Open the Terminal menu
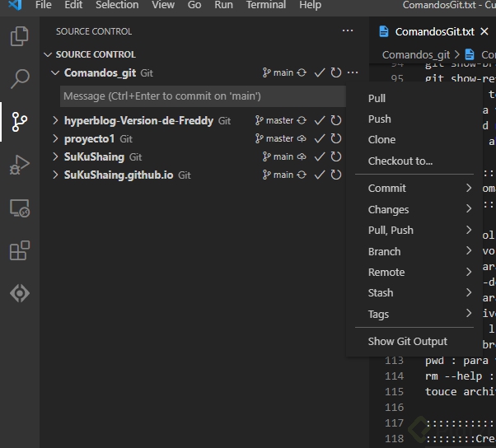The height and width of the screenshot is (448, 496). 265,5
